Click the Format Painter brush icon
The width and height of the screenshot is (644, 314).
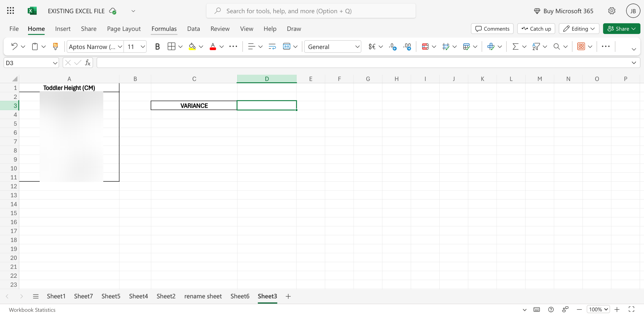click(x=55, y=47)
